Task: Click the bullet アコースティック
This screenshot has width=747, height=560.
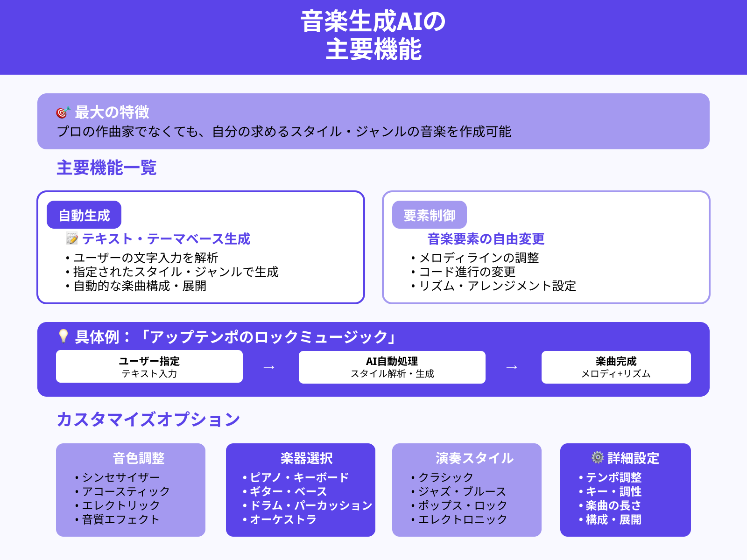Action: click(x=122, y=491)
